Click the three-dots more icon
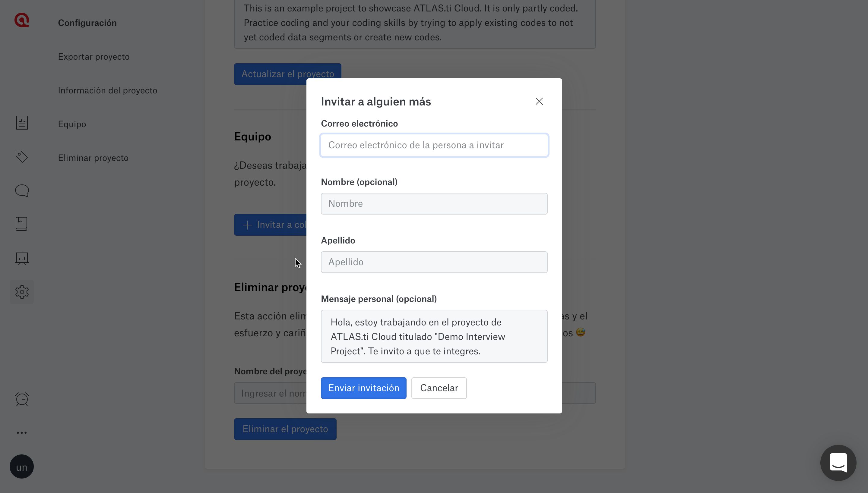Screen dimensions: 868x493 [22, 433]
